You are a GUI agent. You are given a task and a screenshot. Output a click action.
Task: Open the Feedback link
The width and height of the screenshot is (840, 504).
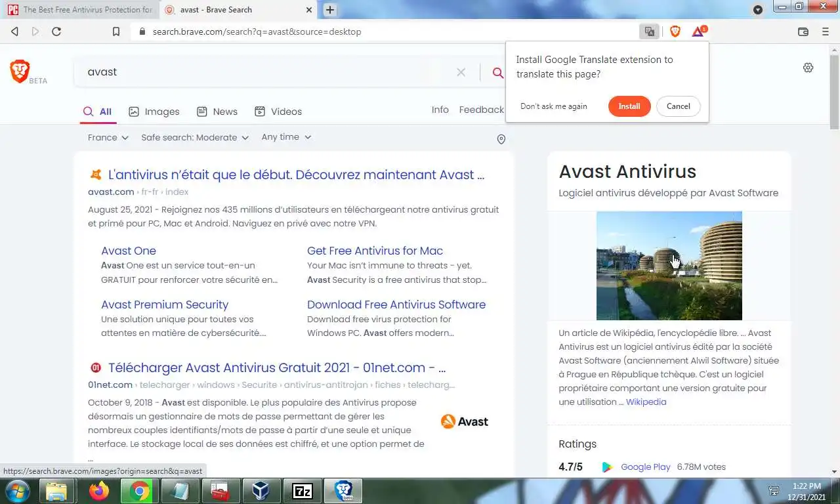[481, 110]
